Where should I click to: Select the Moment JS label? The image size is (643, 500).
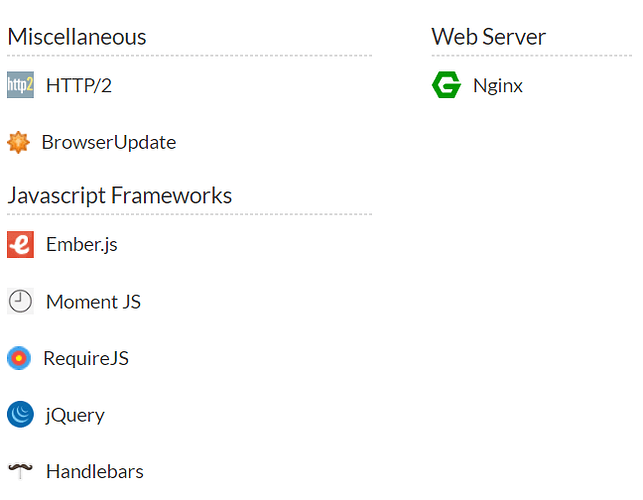(93, 302)
